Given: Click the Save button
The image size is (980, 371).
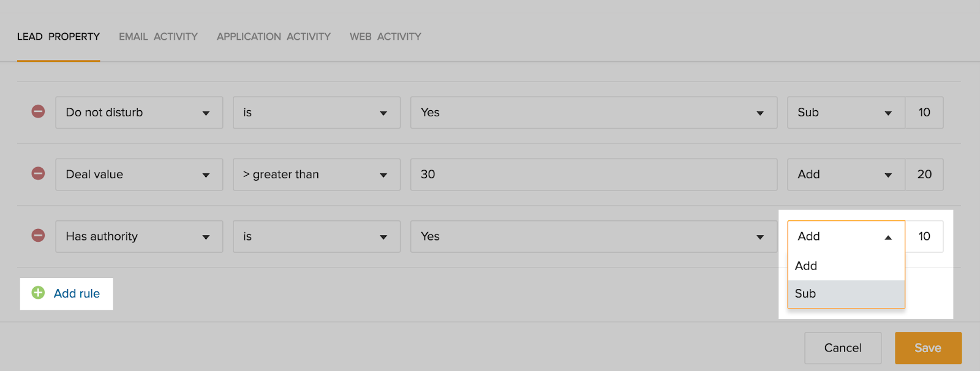Looking at the screenshot, I should (x=928, y=348).
